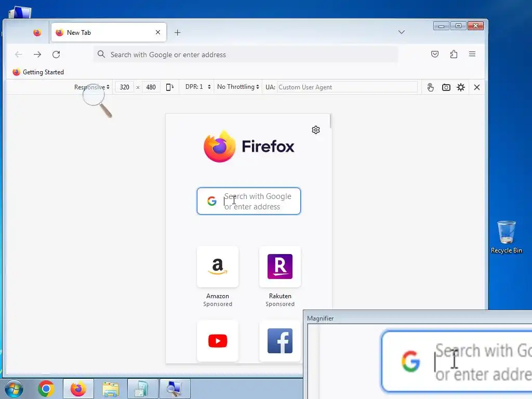The width and height of the screenshot is (532, 399).
Task: Open the DPR device pixel ratio dropdown
Action: point(198,87)
